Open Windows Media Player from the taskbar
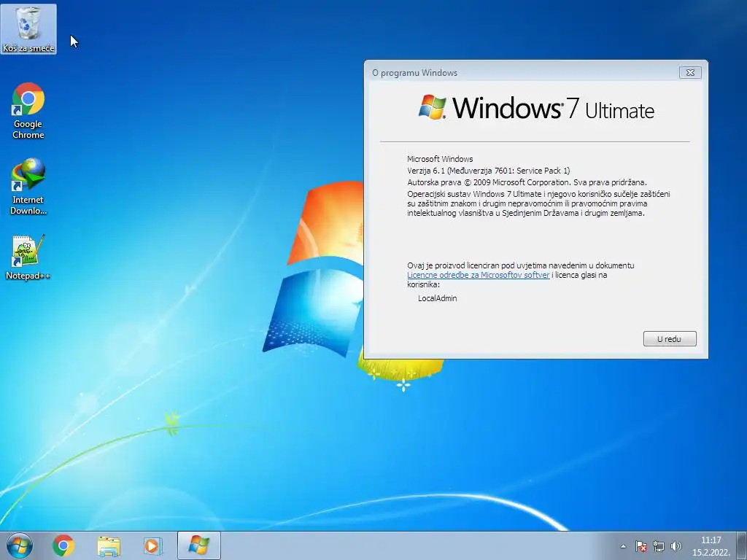 coord(153,545)
